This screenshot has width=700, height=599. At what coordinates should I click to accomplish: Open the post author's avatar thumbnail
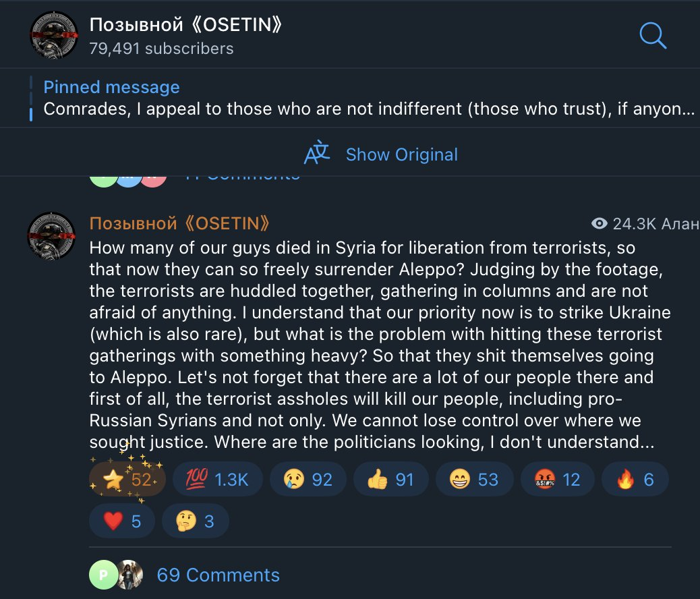pyautogui.click(x=51, y=236)
